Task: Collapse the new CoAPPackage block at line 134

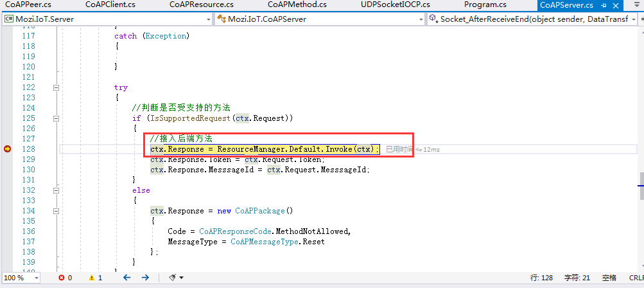Action: (x=56, y=211)
